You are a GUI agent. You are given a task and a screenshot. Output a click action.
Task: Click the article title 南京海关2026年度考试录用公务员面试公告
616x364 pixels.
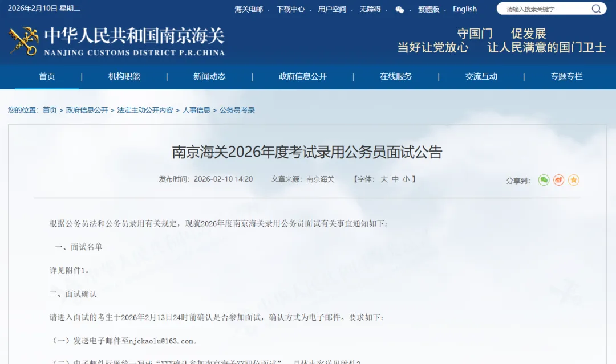click(307, 152)
